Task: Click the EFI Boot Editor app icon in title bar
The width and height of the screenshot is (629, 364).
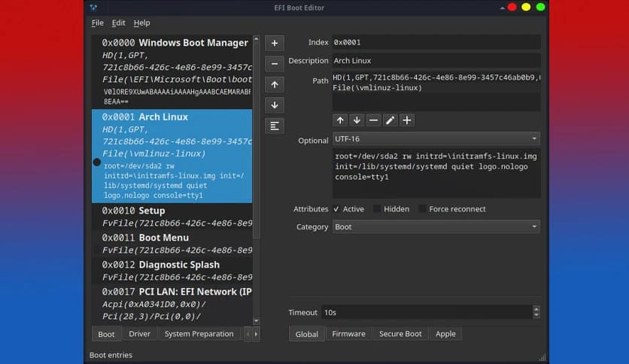Action: tap(93, 8)
